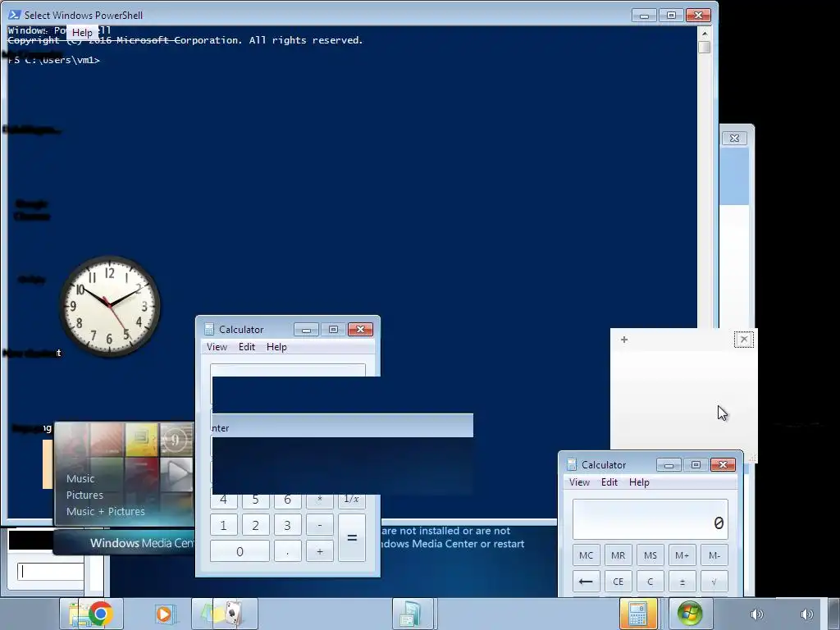This screenshot has height=630, width=840.
Task: Click the X button above the light blue panel
Action: pyautogui.click(x=734, y=138)
